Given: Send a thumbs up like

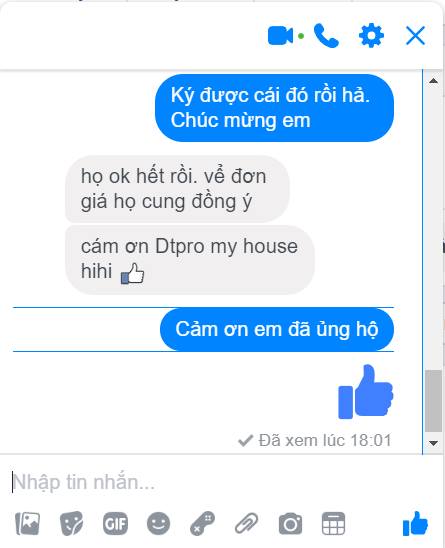Looking at the screenshot, I should (415, 523).
